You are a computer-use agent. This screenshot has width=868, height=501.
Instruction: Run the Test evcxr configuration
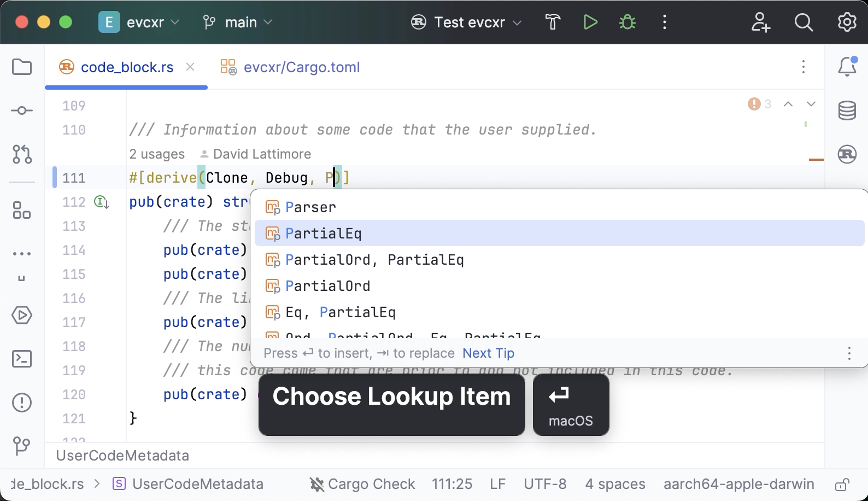590,22
